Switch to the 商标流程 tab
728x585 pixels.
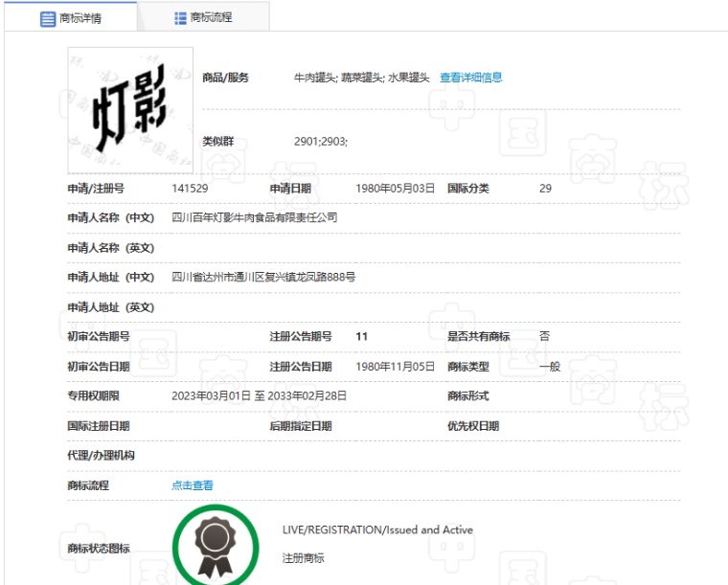[211, 18]
